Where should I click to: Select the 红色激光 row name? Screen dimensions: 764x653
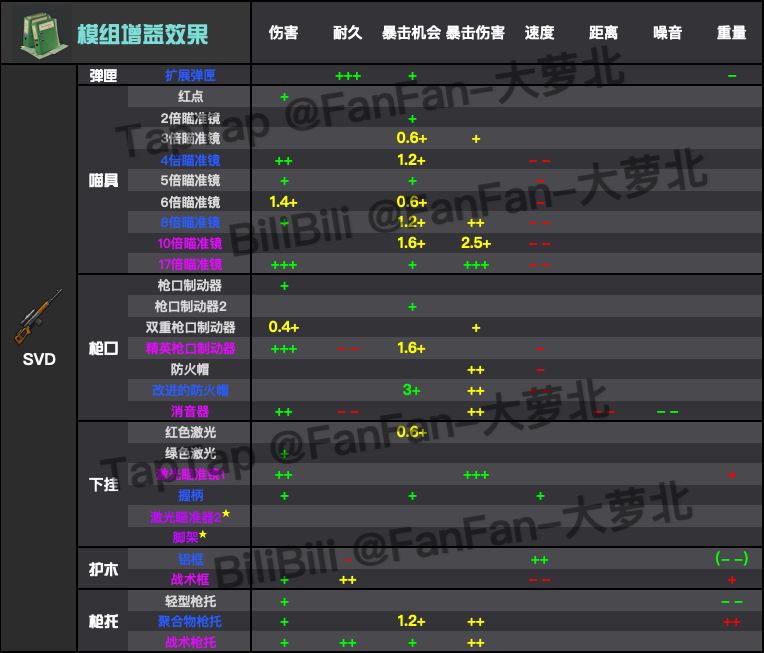coord(190,432)
